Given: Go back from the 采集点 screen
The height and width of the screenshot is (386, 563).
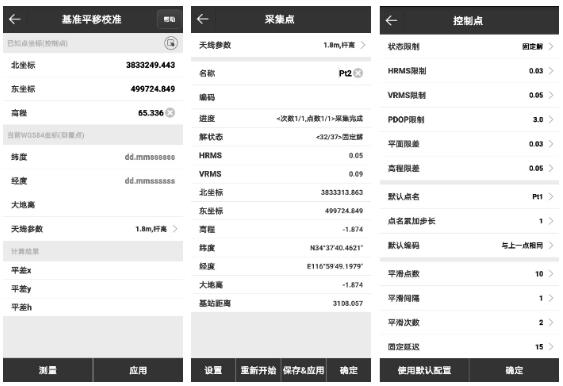Looking at the screenshot, I should (203, 19).
